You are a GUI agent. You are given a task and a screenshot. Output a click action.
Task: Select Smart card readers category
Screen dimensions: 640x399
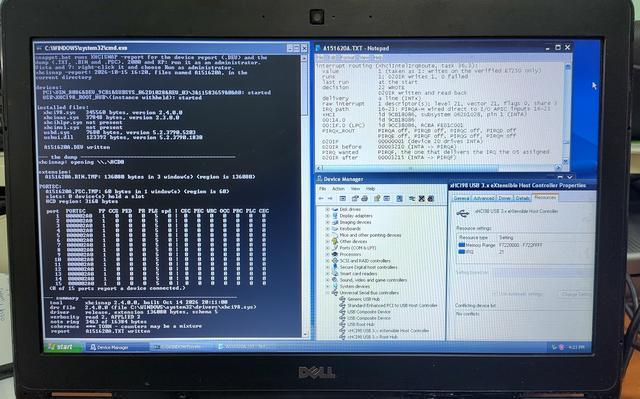[x=358, y=274]
